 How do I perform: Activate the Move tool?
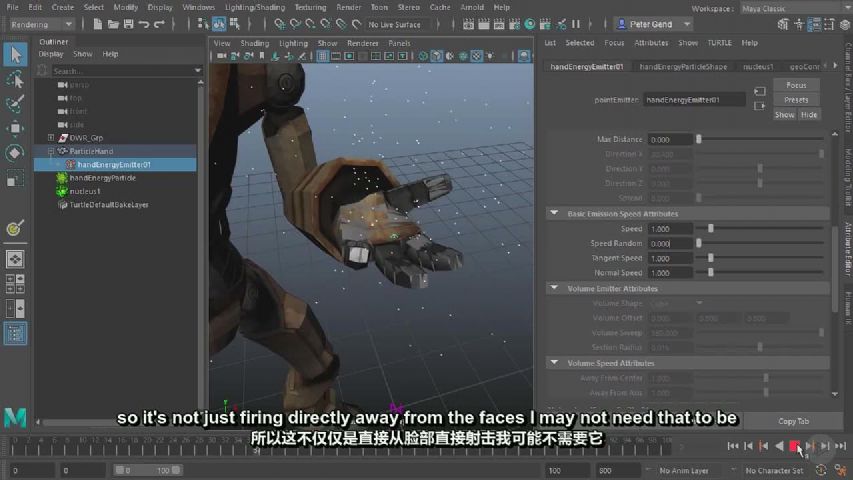point(15,128)
